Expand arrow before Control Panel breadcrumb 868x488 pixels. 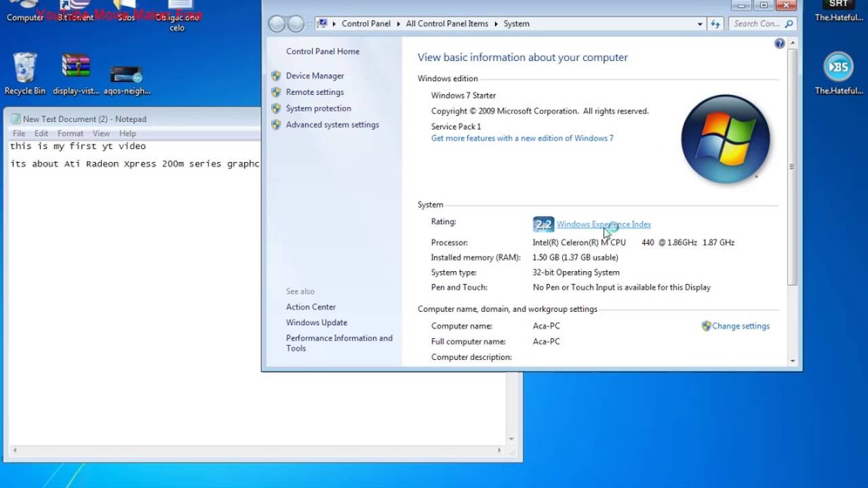point(334,24)
